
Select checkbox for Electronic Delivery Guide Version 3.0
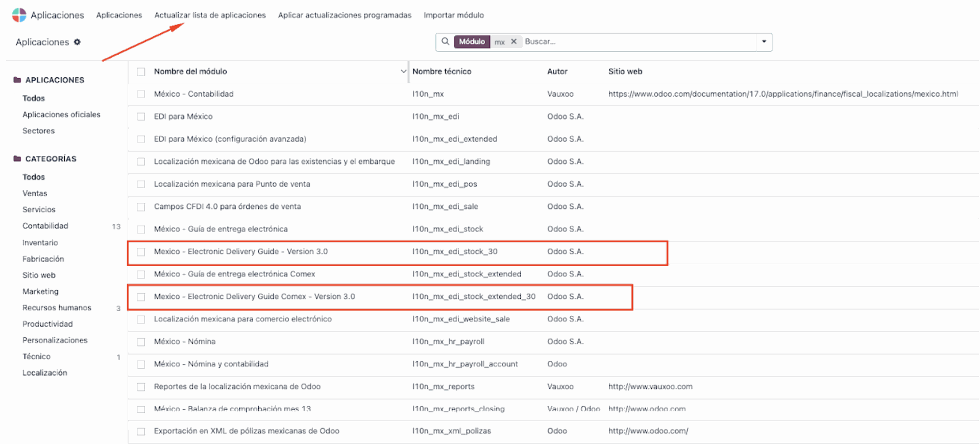coord(141,252)
